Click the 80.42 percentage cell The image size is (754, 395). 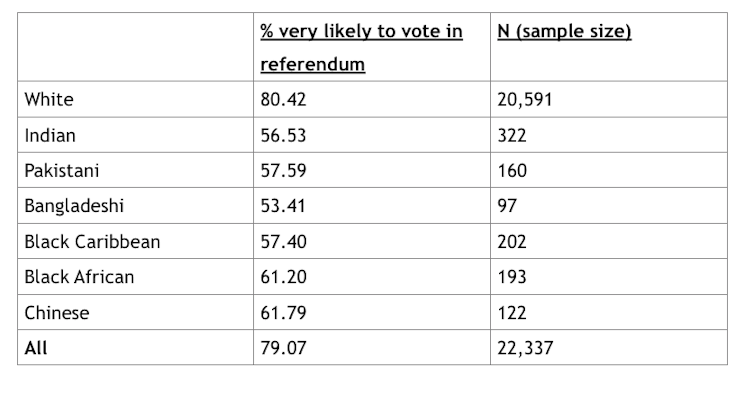coord(283,100)
